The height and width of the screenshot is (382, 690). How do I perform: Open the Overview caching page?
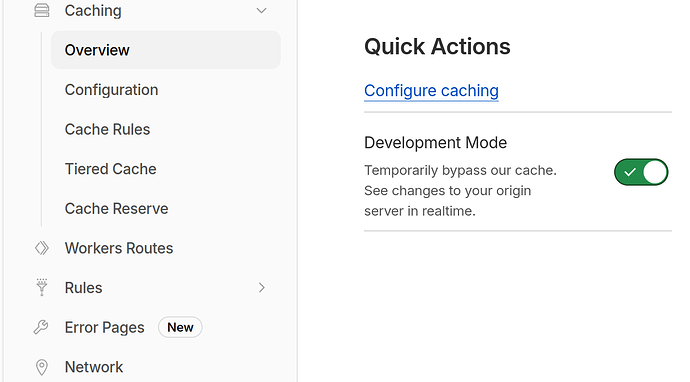pos(166,50)
